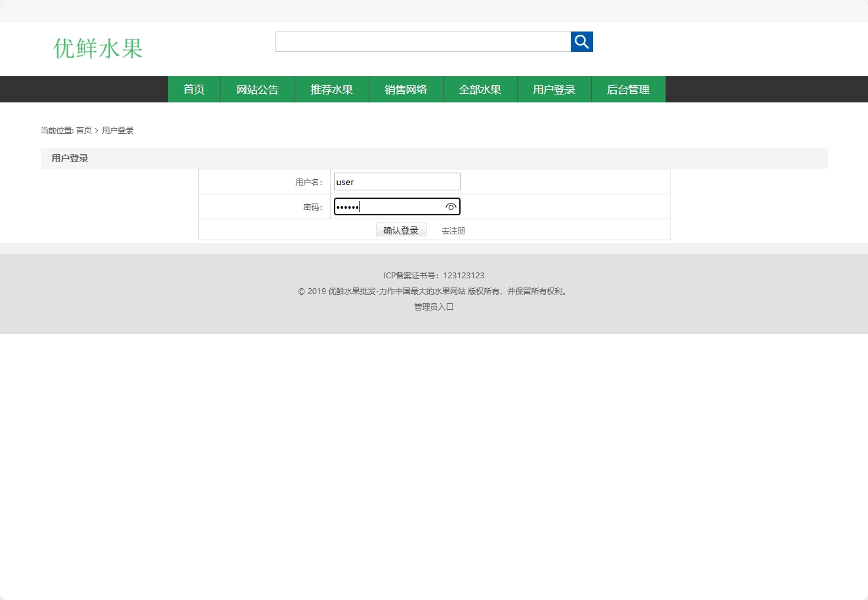Open 首页 in the breadcrumb trail
Screen dimensions: 868x600
pos(83,130)
